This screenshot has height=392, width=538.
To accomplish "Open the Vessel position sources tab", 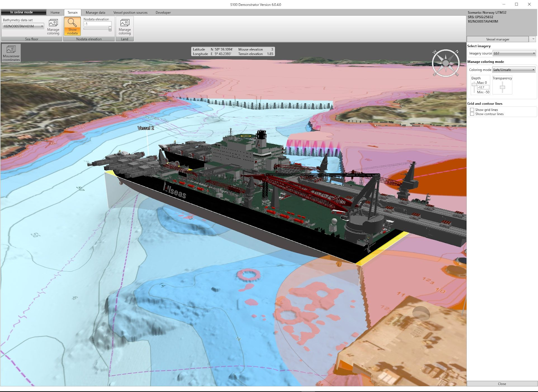I will tap(130, 12).
